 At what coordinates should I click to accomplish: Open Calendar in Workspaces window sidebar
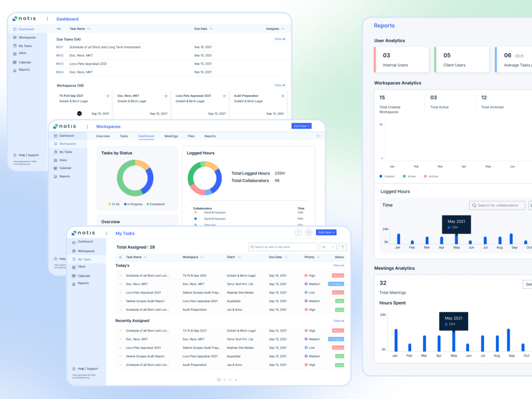[x=65, y=168]
